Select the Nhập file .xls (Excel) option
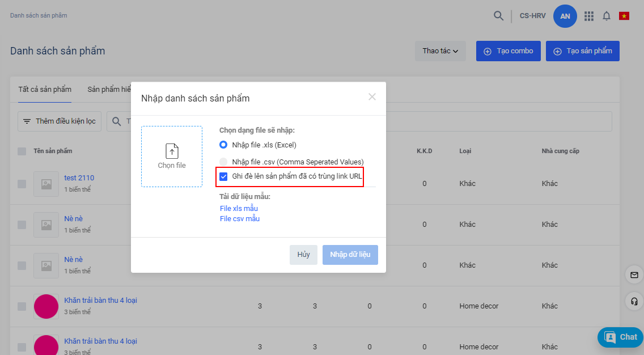The width and height of the screenshot is (644, 355). click(223, 145)
